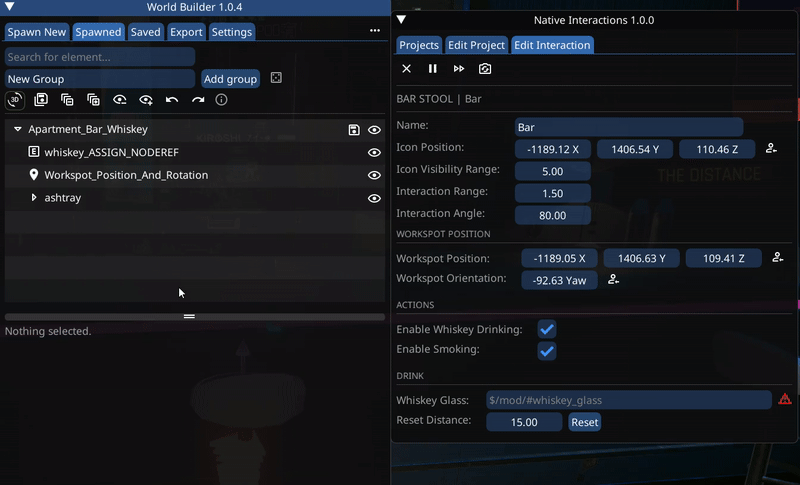Open the Edit Project tab

(476, 45)
